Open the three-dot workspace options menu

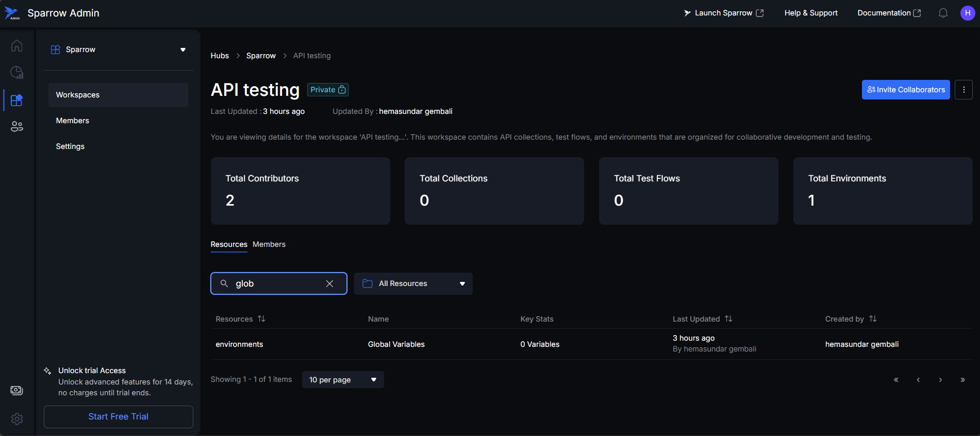(964, 90)
